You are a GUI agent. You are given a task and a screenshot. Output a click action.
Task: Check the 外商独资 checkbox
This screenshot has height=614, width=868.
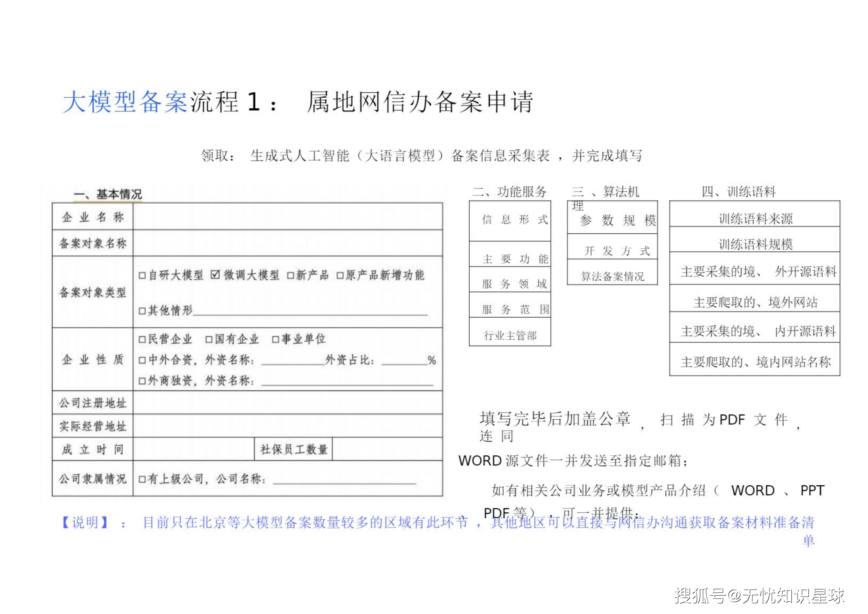click(142, 381)
